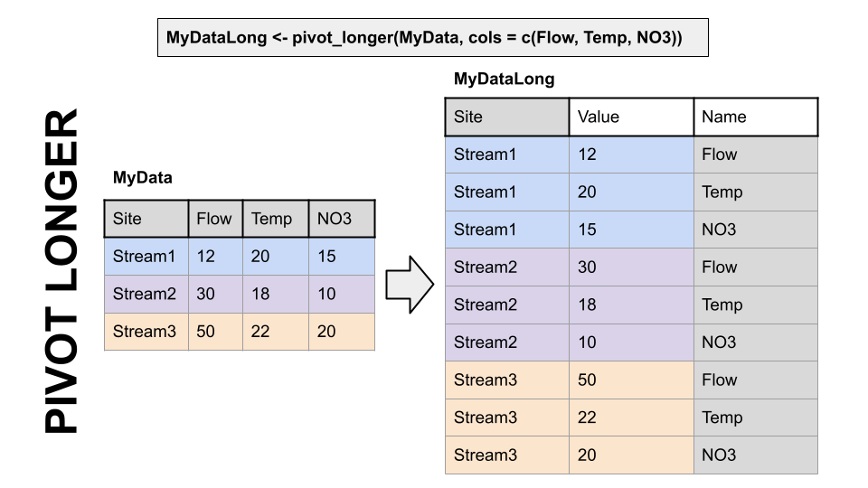Image resolution: width=868 pixels, height=488 pixels.
Task: Select the Stream3 cell in MyData table
Action: coord(146,332)
